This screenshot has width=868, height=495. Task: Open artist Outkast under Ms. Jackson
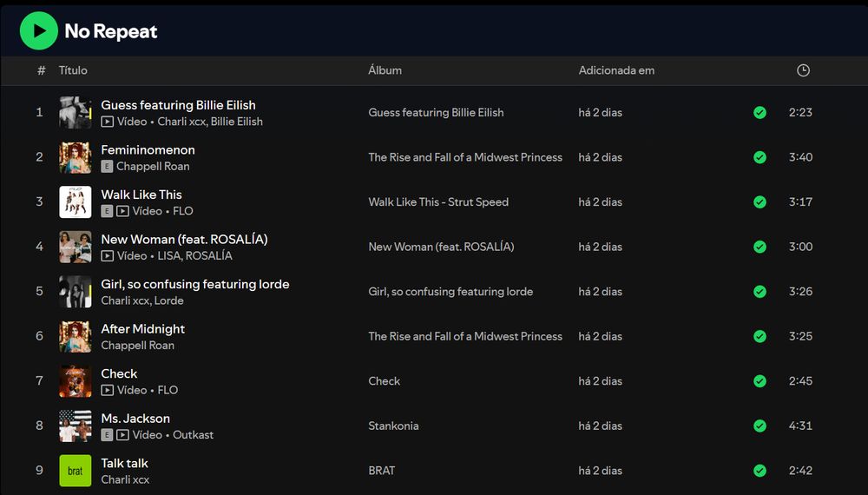[x=193, y=435]
